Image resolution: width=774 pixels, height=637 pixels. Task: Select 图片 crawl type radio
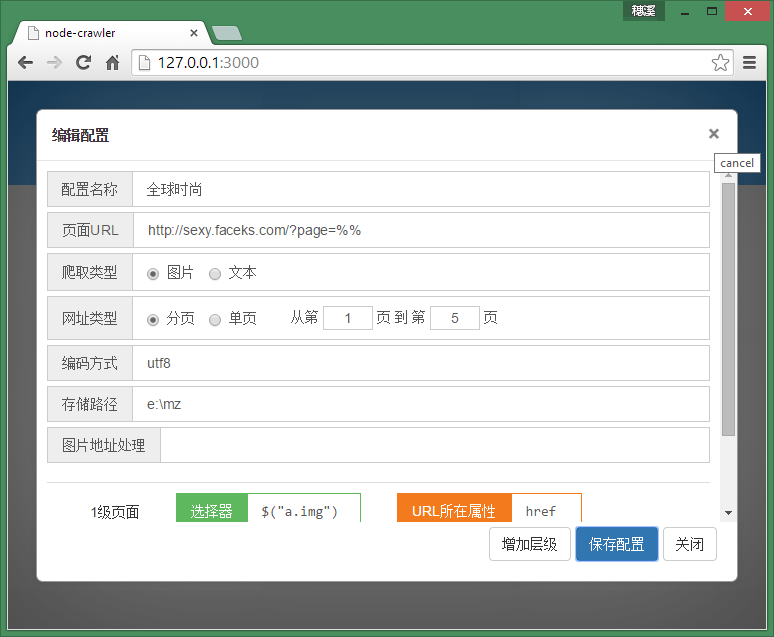[153, 274]
